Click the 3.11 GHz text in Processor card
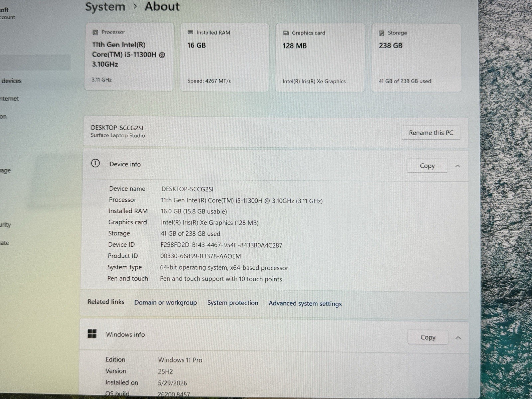532x399 pixels. (x=102, y=80)
